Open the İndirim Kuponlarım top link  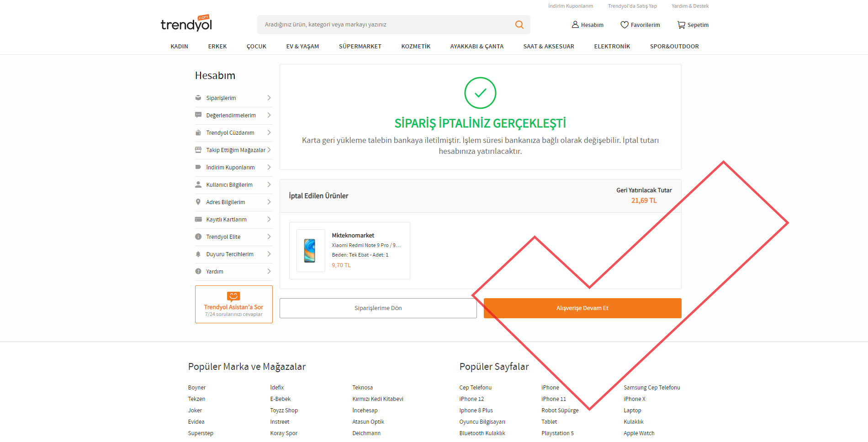(571, 6)
